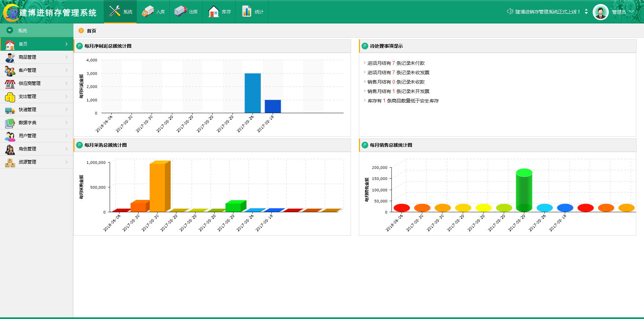Open the 客户管理 menu item
This screenshot has height=319, width=644.
(28, 70)
